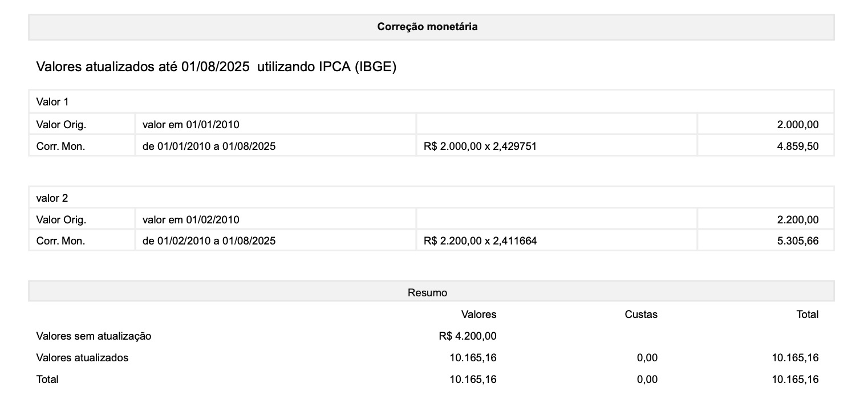Image resolution: width=868 pixels, height=416 pixels.
Task: Select the corrected amount 5.305,66
Action: click(797, 240)
